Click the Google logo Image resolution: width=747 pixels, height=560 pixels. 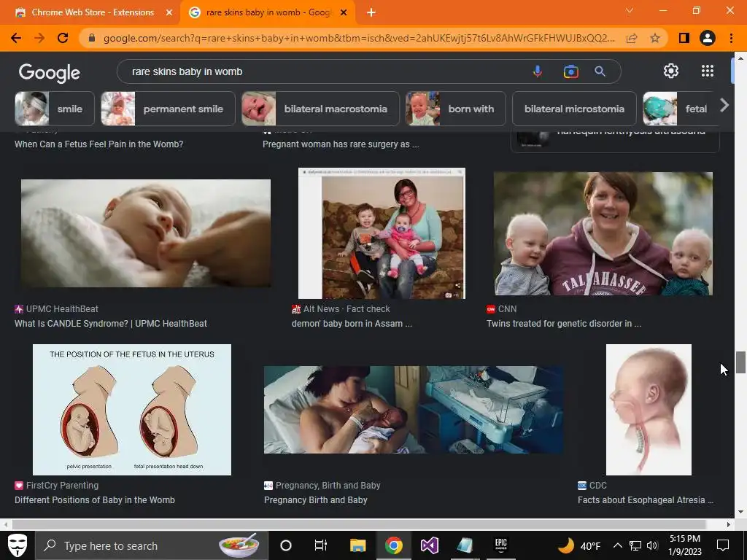[x=50, y=72]
